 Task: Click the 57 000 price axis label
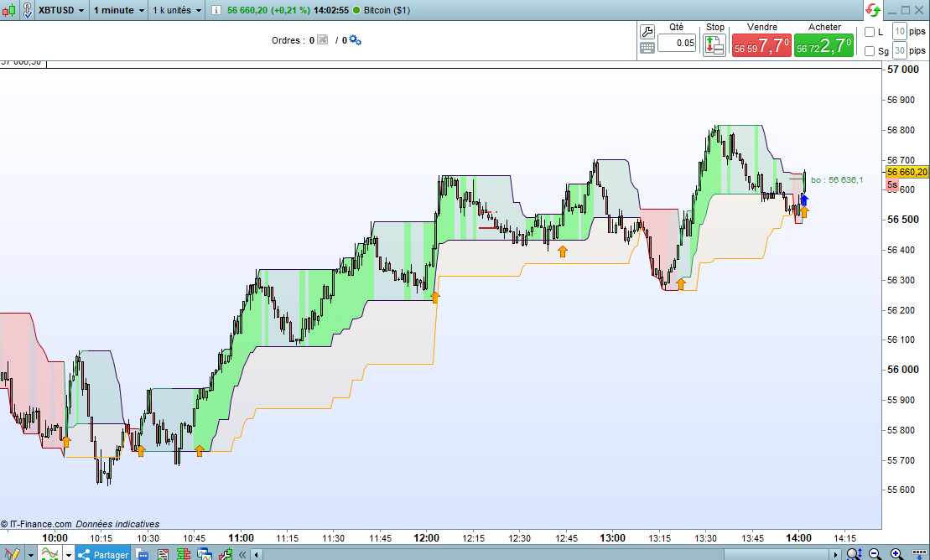[902, 70]
